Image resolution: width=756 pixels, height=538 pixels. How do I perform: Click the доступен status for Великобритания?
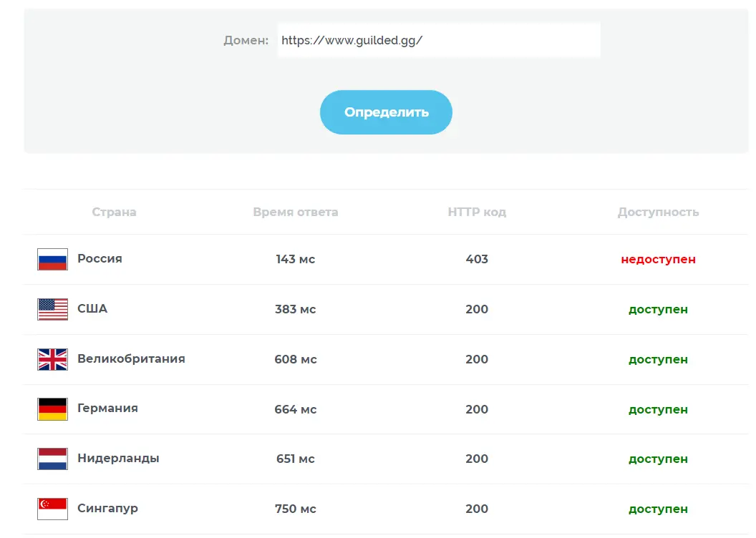click(658, 359)
